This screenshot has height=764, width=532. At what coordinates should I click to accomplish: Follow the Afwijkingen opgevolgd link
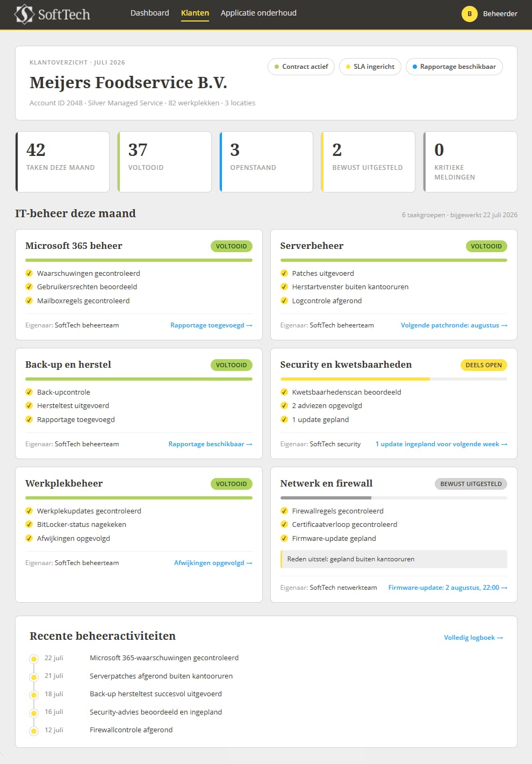[x=213, y=563]
